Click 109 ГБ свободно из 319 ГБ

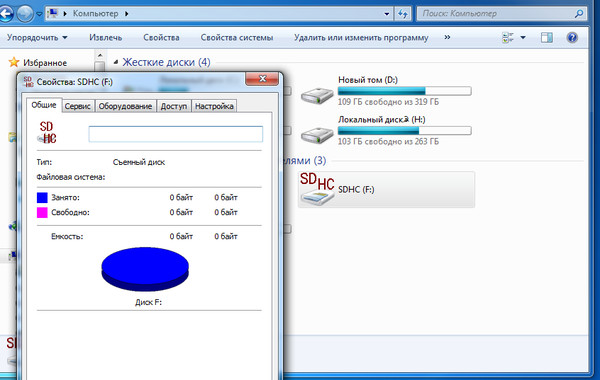[388, 102]
